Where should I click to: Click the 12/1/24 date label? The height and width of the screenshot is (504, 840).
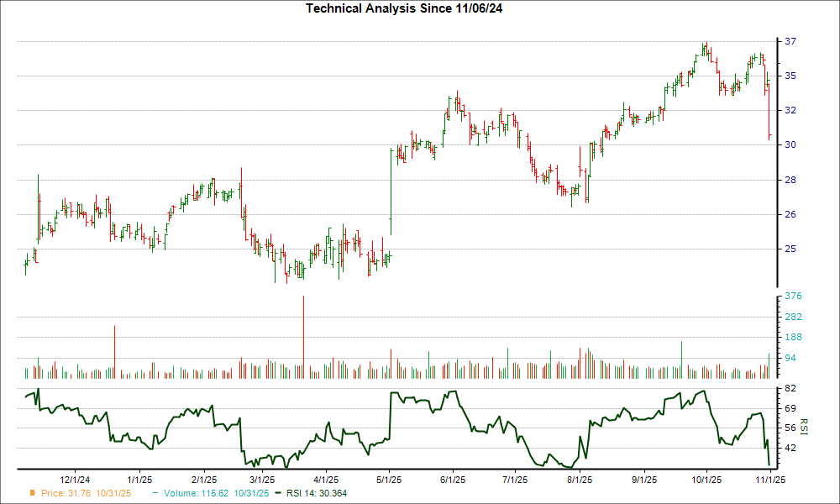coord(75,475)
